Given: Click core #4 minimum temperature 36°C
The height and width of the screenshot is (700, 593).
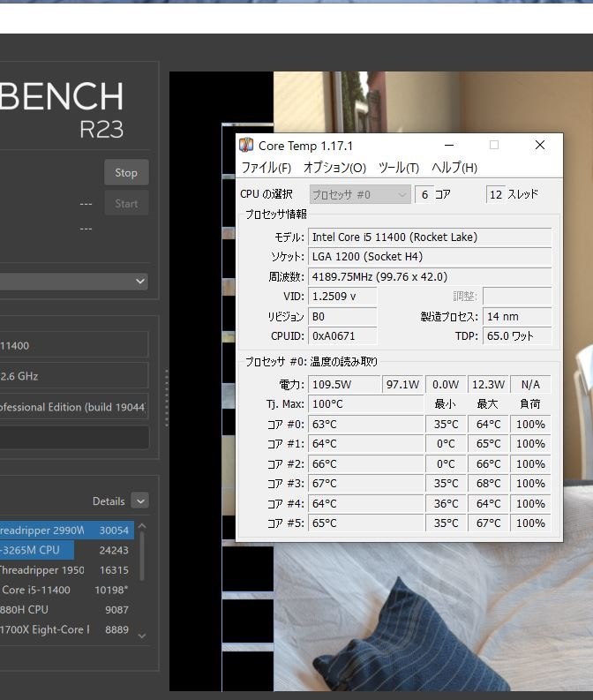Looking at the screenshot, I should tap(446, 503).
